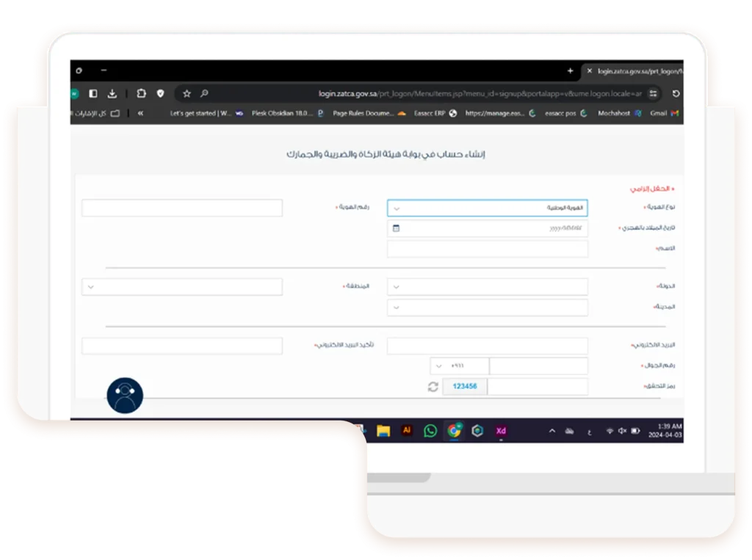Click the browser downloads icon
Screen dimensions: 752x560
click(x=112, y=94)
